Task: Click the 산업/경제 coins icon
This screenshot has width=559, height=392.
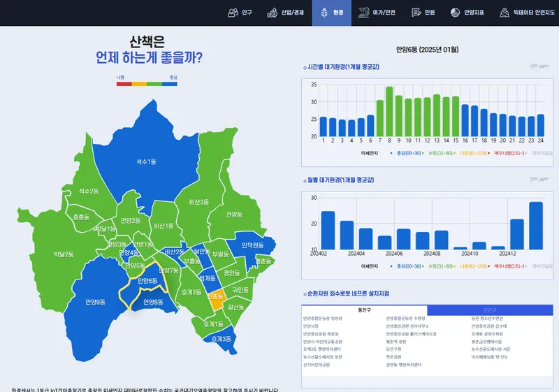Action: click(272, 13)
